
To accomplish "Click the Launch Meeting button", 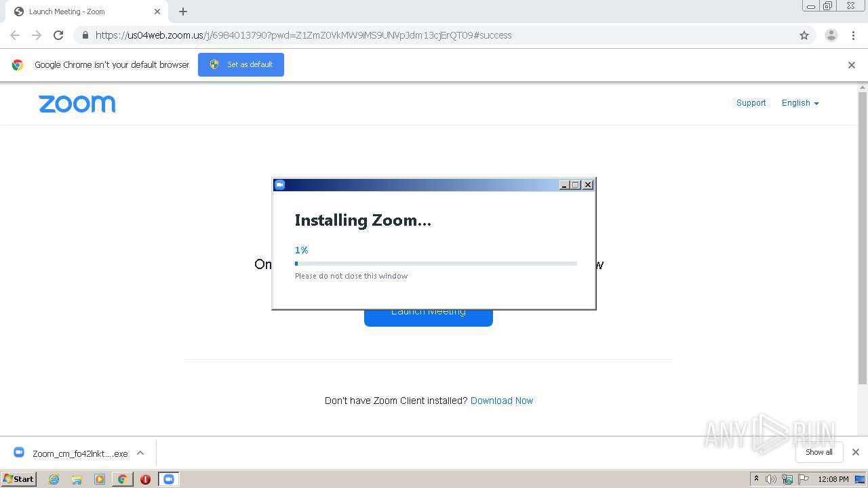I will pyautogui.click(x=429, y=317).
